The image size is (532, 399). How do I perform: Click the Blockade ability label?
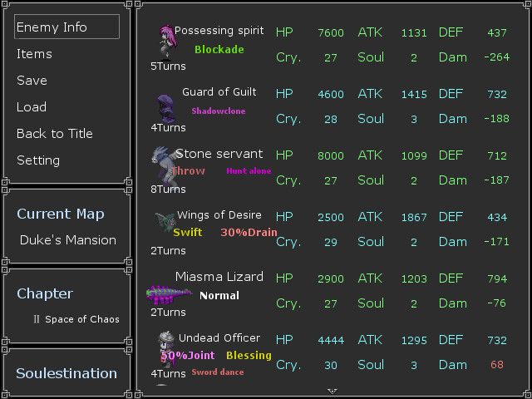coord(219,50)
